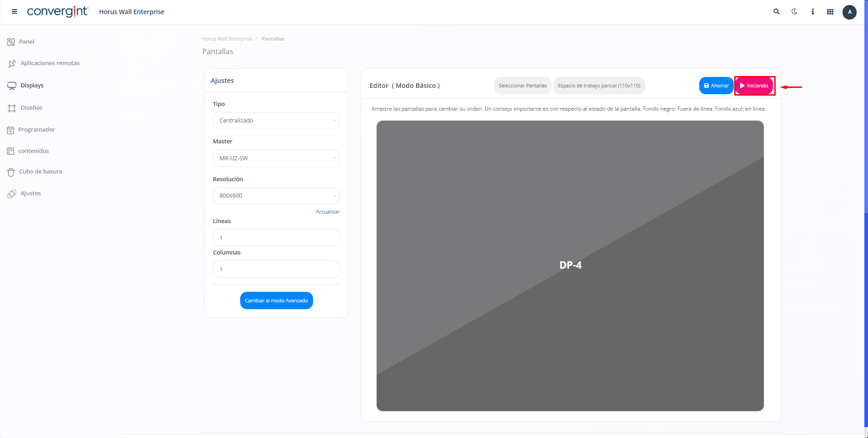Open the search magnifier icon
This screenshot has height=438, width=868.
pos(777,12)
